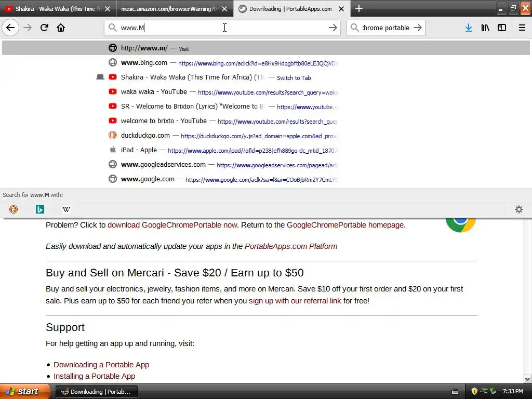Image resolution: width=532 pixels, height=399 pixels.
Task: Click the page scrollbar down arrow
Action: pos(527,379)
